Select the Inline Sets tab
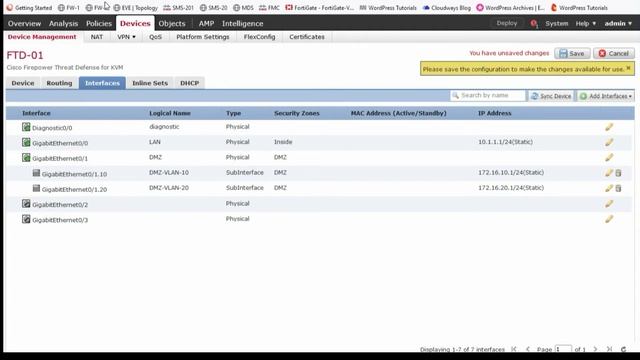640x360 pixels. pos(150,83)
